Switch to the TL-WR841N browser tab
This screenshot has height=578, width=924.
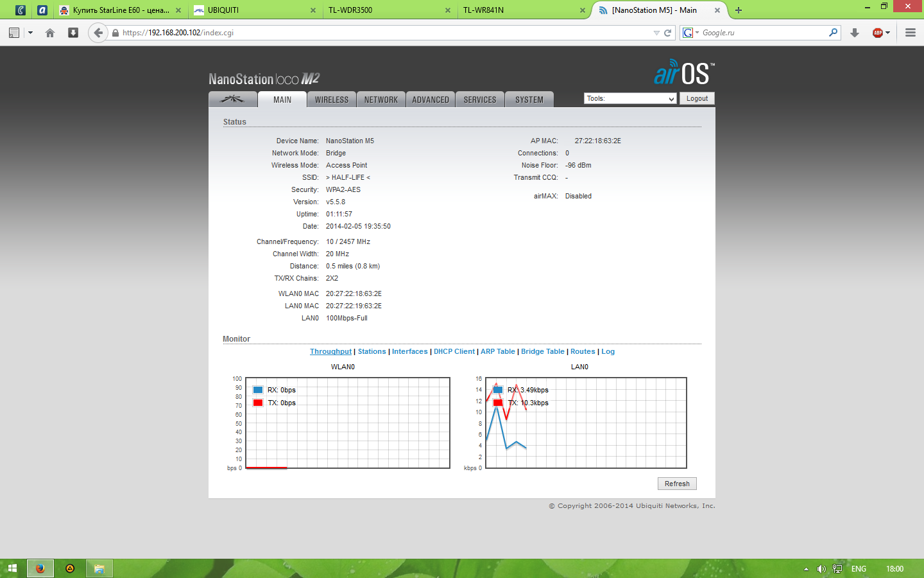pyautogui.click(x=524, y=10)
